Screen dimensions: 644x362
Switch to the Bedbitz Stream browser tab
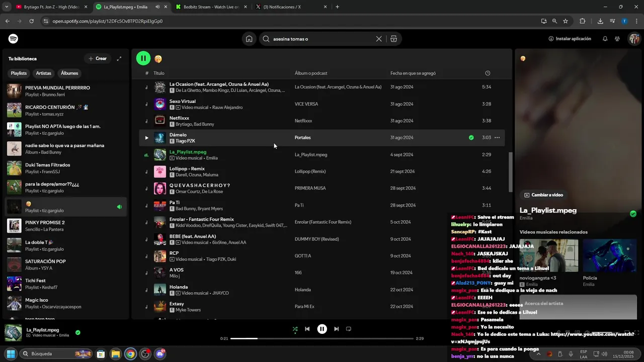point(211,7)
